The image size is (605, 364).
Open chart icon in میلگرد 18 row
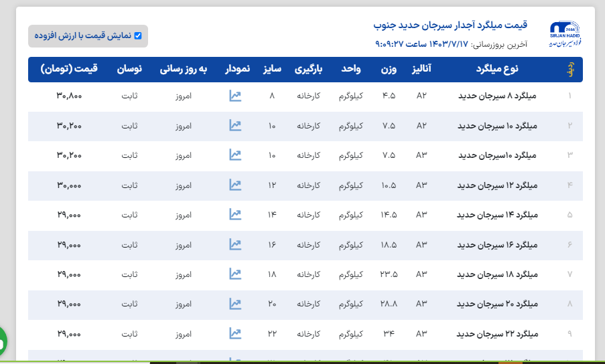234,274
